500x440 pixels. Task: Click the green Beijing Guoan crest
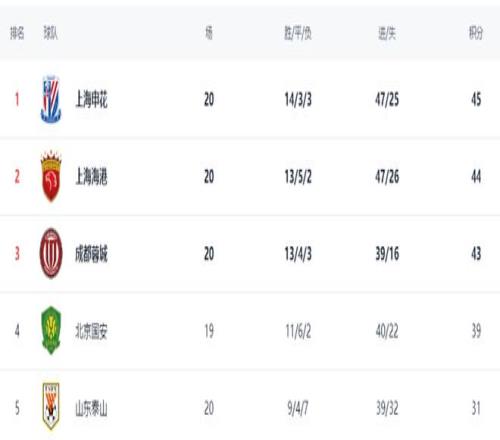point(51,330)
